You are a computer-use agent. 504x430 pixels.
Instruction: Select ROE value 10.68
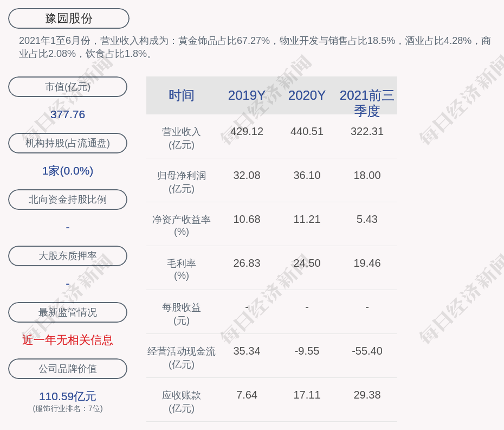(247, 220)
